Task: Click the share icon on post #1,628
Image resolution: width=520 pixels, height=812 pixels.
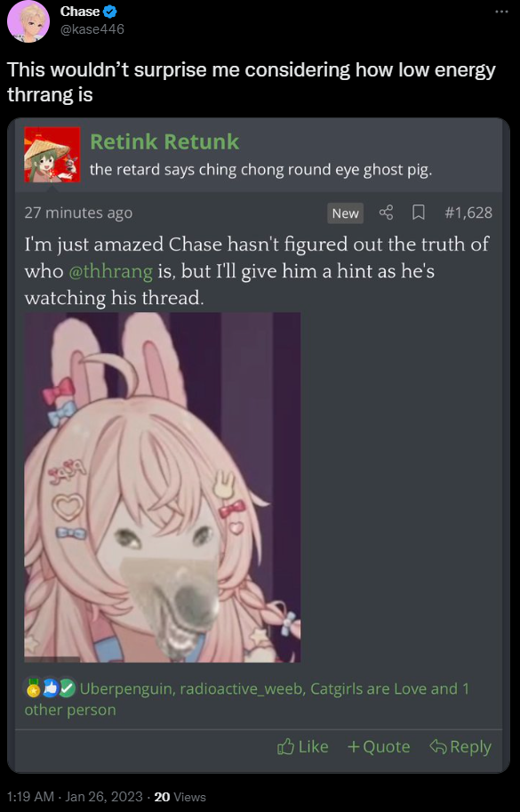Action: click(x=386, y=213)
